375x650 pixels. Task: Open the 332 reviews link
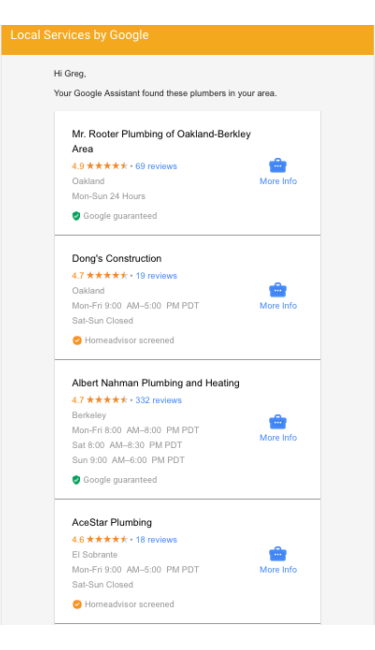click(x=158, y=400)
